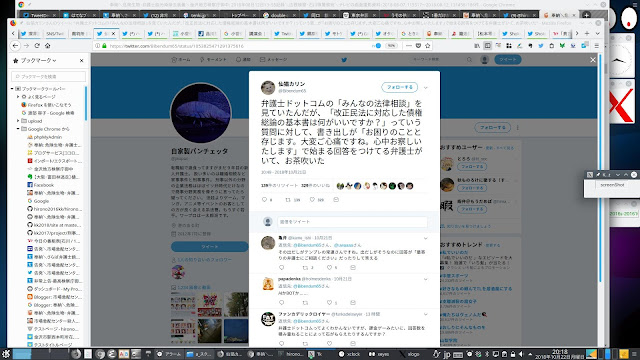640x360 pixels.
Task: Open the bookmarks sidebar header dropdown
Action: click(x=38, y=60)
